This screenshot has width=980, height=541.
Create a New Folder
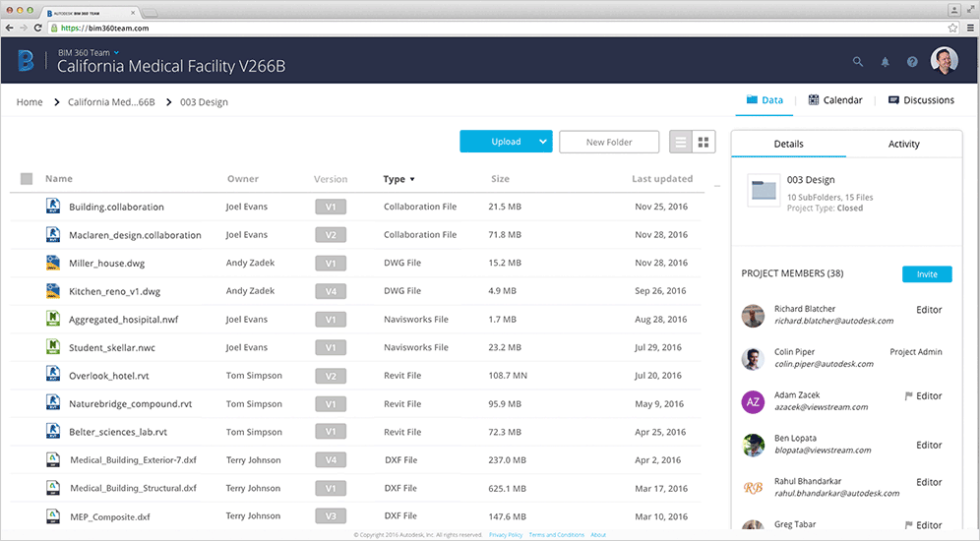pyautogui.click(x=609, y=142)
